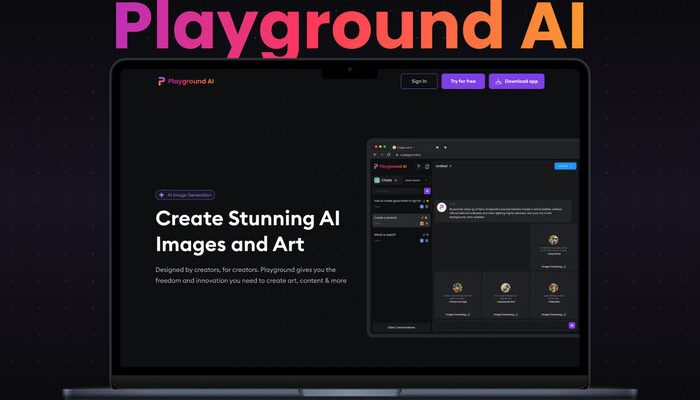Screen dimensions: 700x400
Task: Click the purple send icon at chat bottom right
Action: [572, 325]
